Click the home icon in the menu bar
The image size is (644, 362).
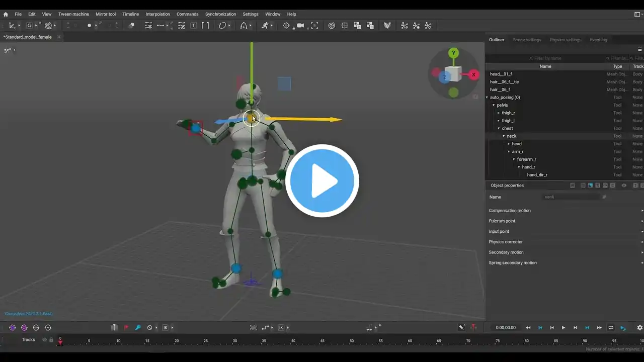click(x=6, y=14)
